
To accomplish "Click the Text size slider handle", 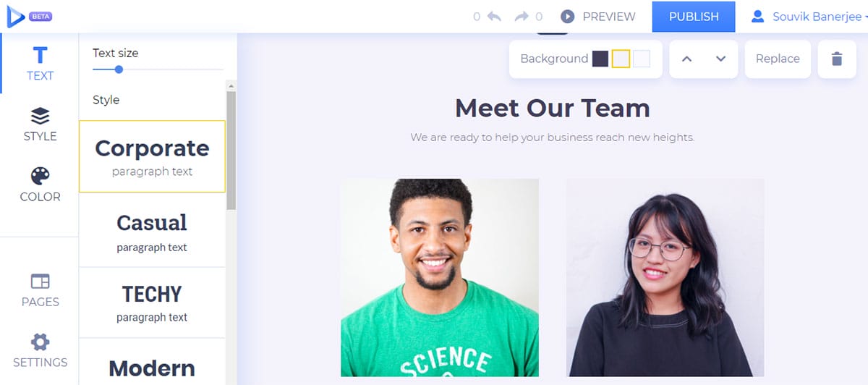I will pyautogui.click(x=119, y=69).
